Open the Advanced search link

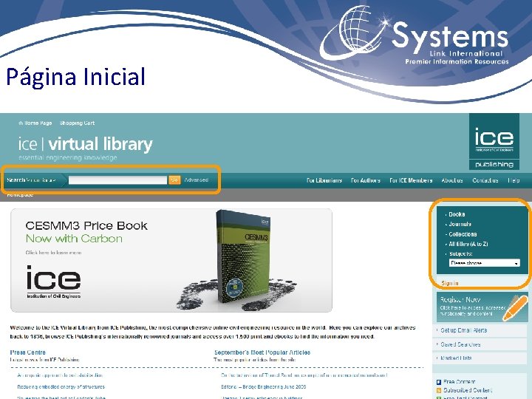tap(196, 180)
